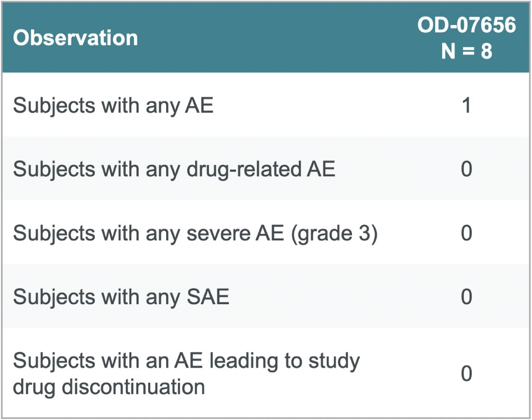
Task: Select 'Subjects with an AE leading to study' text
Action: tap(186, 361)
